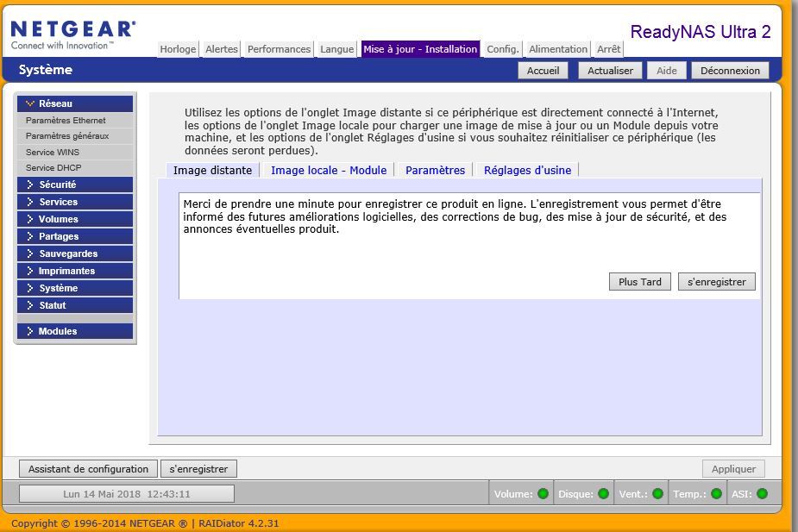The image size is (798, 532).
Task: Launch the Assistant de configuration
Action: [88, 469]
